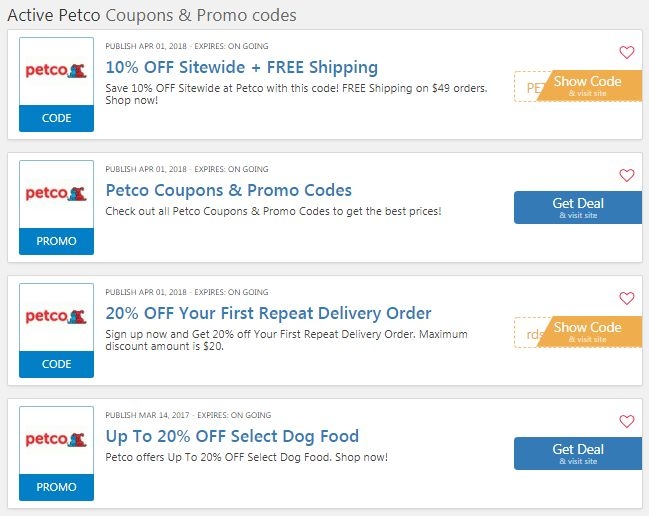Click the PROMO label on second coupon card

pyautogui.click(x=57, y=241)
